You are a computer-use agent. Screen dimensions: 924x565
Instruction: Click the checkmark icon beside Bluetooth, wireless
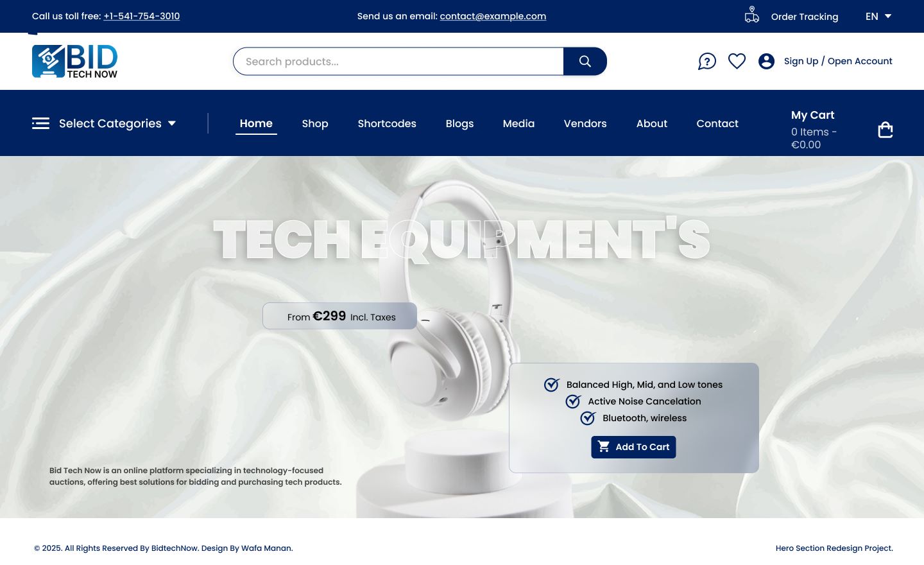(x=588, y=417)
